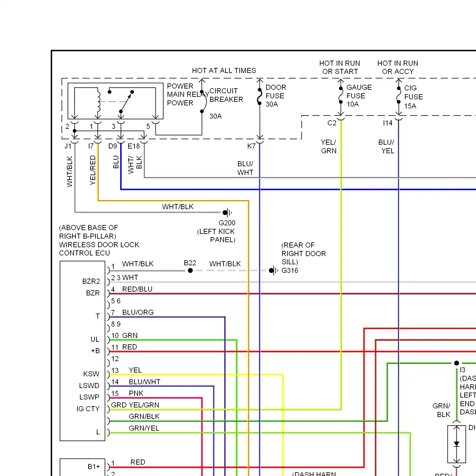476x476 pixels.
Task: Select connector label I7
Action: [91, 146]
